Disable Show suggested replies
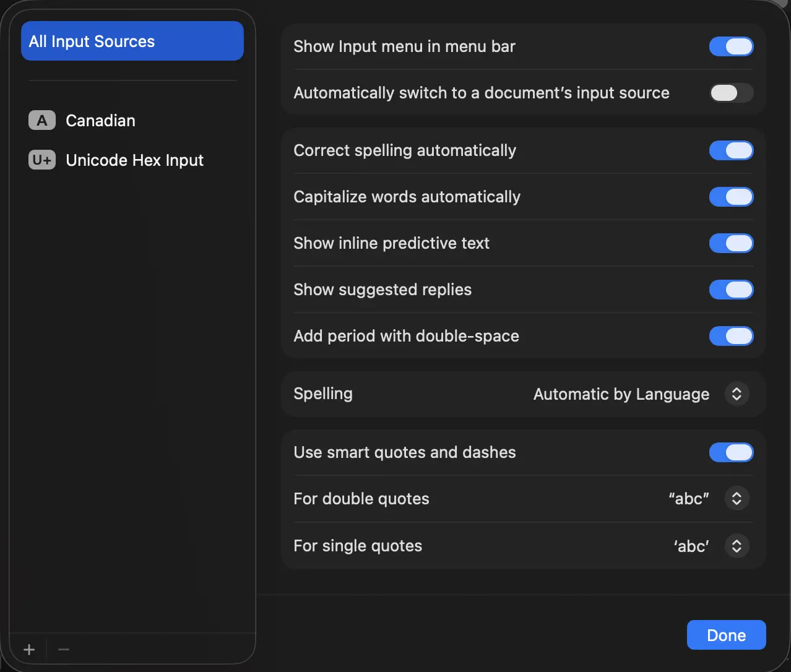This screenshot has height=672, width=791. click(731, 290)
